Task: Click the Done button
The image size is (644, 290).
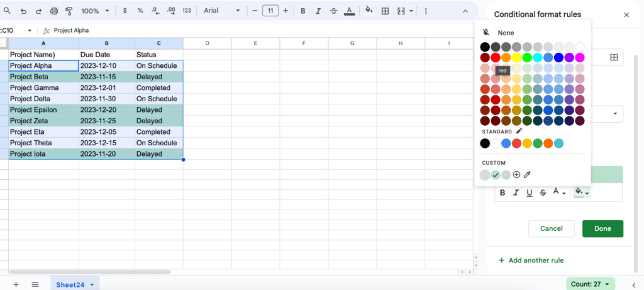Action: [602, 229]
